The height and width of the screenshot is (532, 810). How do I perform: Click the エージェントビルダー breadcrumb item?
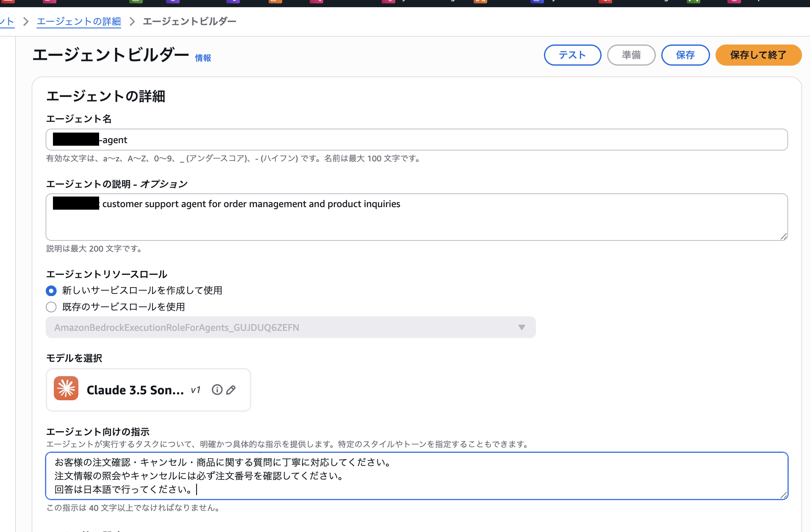[189, 22]
